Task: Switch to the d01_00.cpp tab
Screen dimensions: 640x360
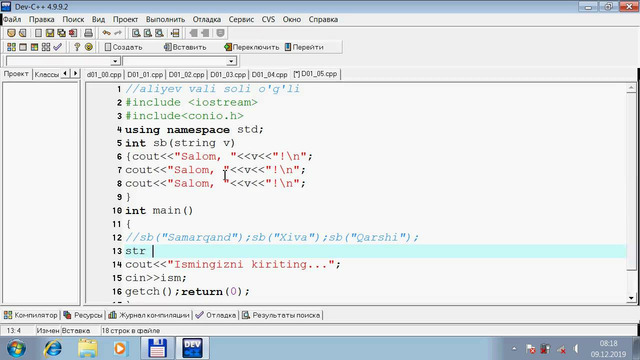Action: pyautogui.click(x=104, y=75)
